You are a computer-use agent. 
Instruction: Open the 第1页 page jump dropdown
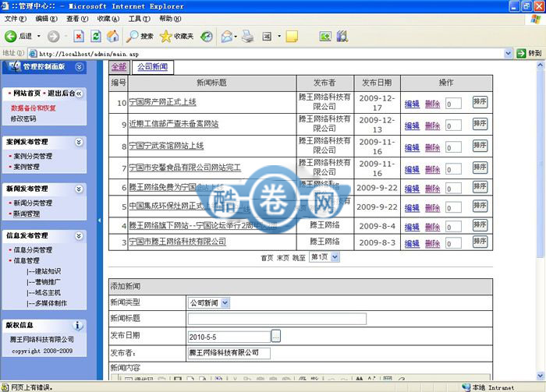(324, 257)
